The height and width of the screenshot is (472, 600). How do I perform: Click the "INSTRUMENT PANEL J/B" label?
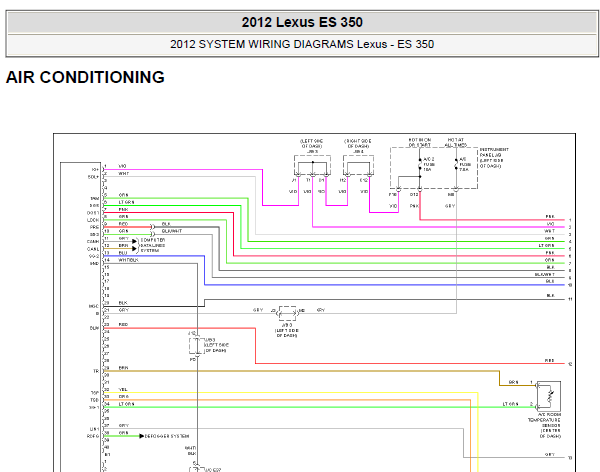pyautogui.click(x=494, y=158)
